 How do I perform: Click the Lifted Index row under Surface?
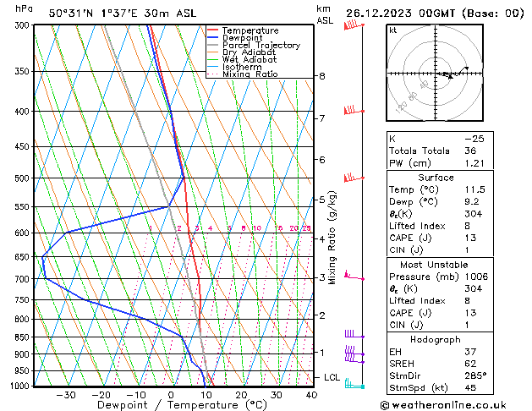pyautogui.click(x=440, y=226)
